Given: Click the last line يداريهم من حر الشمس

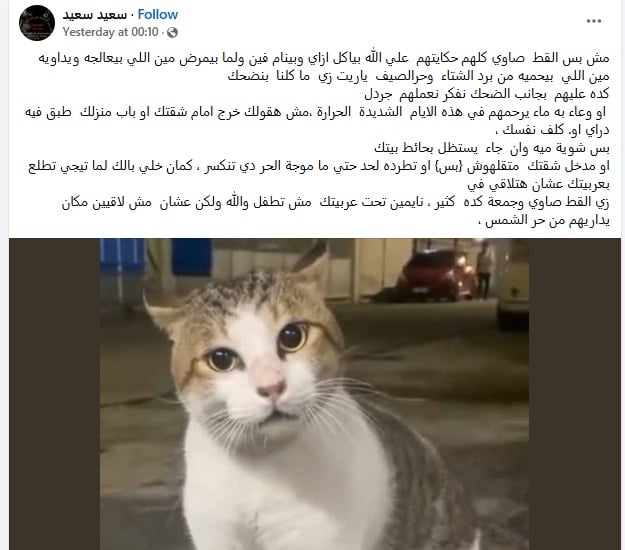Looking at the screenshot, I should point(543,220).
